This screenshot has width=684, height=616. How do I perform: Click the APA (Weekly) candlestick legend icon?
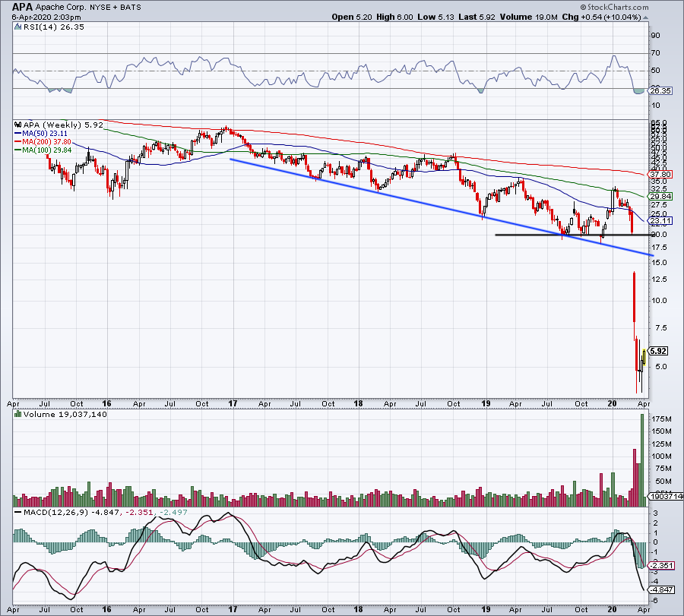[x=17, y=125]
